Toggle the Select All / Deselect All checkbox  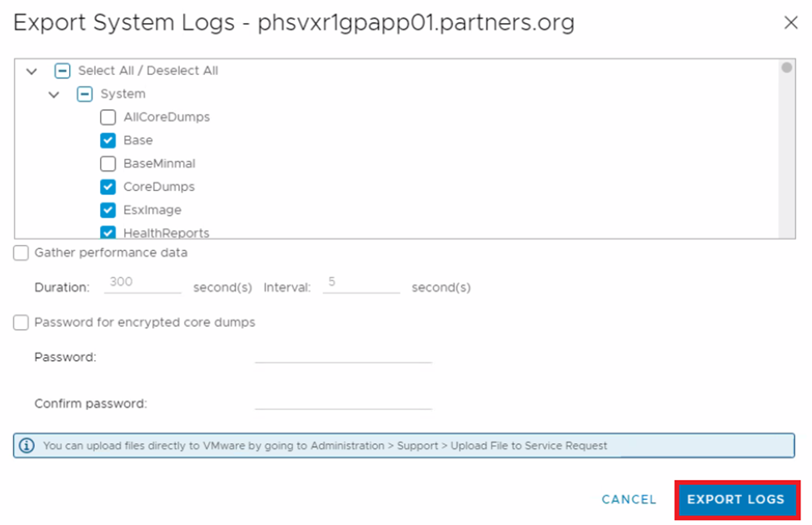tap(62, 71)
